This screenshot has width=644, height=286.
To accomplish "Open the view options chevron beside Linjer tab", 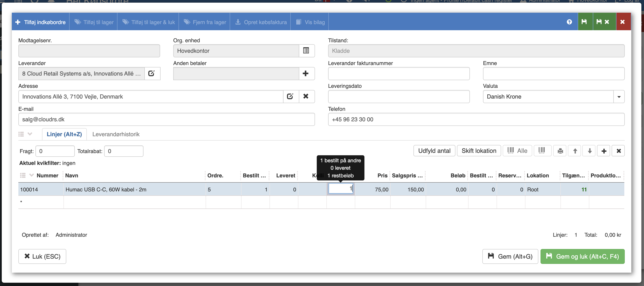I will 30,134.
